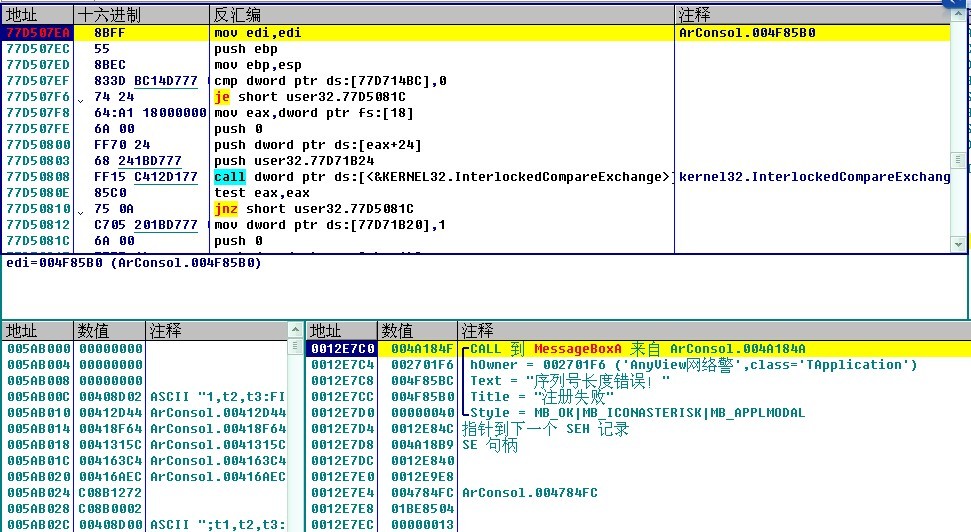
Task: Select mov eax,dword ptr fs:[18] line
Action: click(x=313, y=113)
